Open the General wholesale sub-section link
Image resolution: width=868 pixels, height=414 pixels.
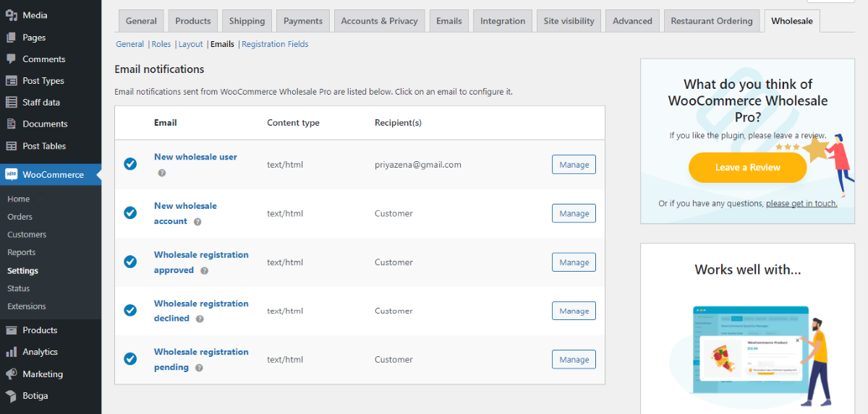coord(129,44)
